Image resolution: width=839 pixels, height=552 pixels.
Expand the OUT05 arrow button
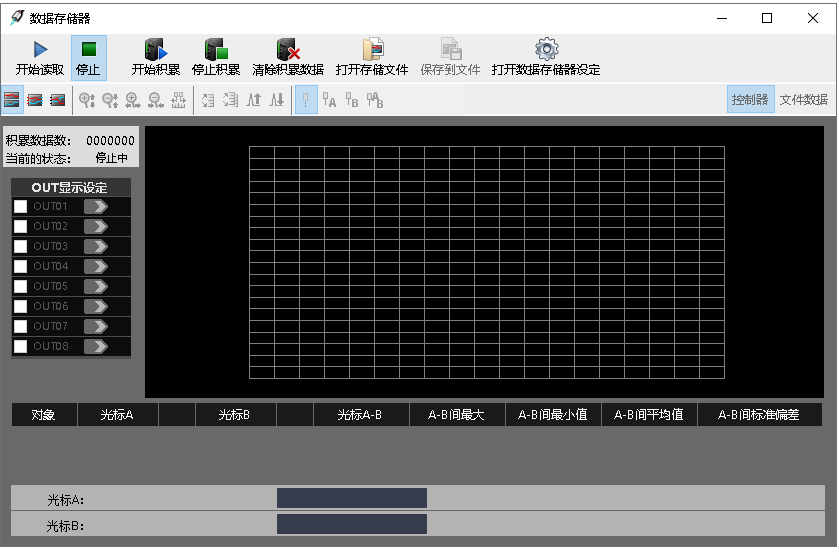(96, 287)
